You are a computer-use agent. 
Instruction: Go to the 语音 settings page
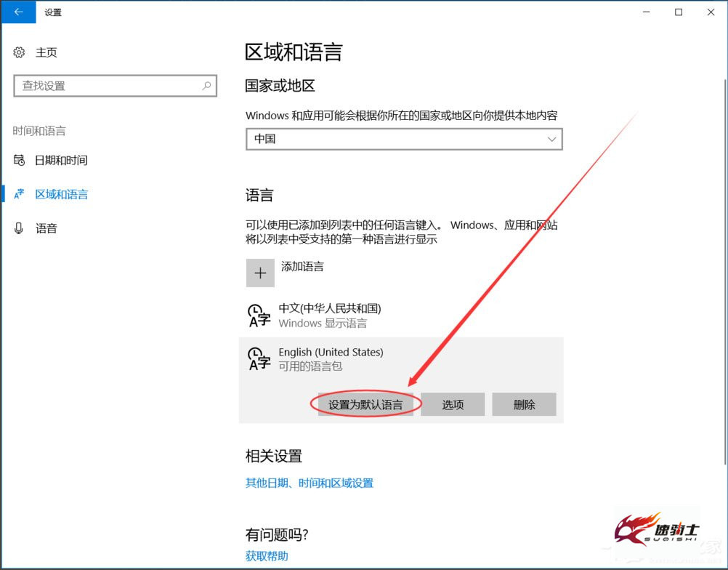(x=46, y=228)
